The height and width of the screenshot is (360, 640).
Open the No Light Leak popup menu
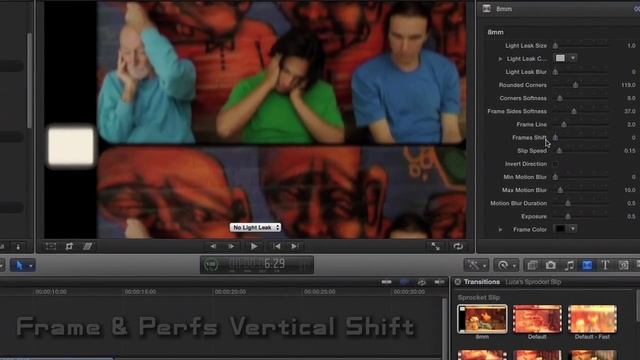pyautogui.click(x=256, y=227)
